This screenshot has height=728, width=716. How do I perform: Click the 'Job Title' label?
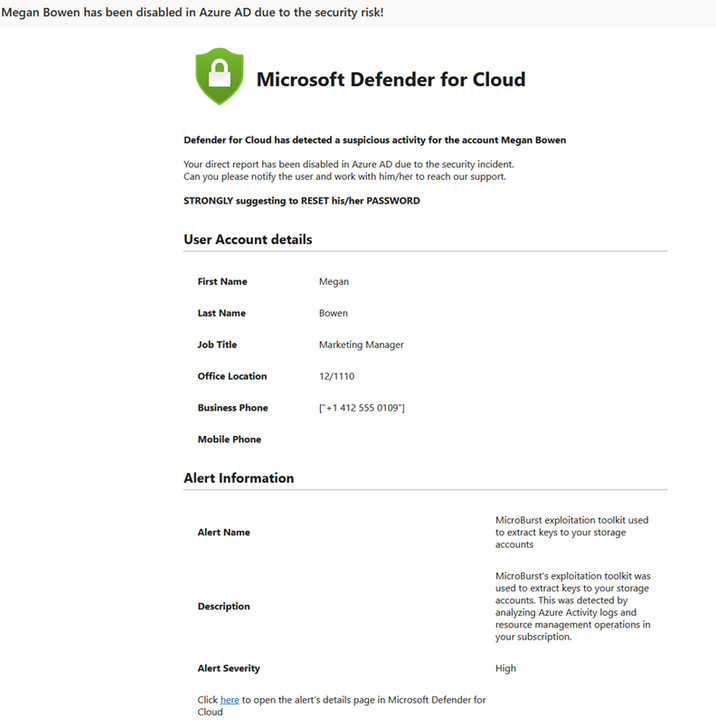click(217, 344)
